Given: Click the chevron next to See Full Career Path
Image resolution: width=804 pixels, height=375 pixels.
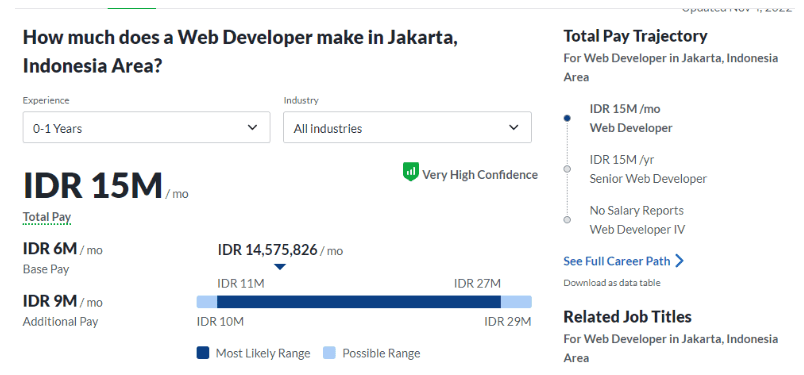Looking at the screenshot, I should (679, 261).
